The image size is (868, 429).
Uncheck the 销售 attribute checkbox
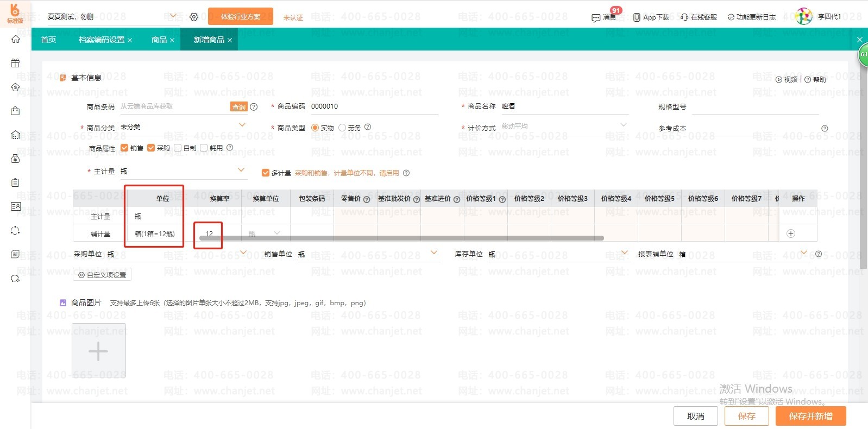[124, 148]
